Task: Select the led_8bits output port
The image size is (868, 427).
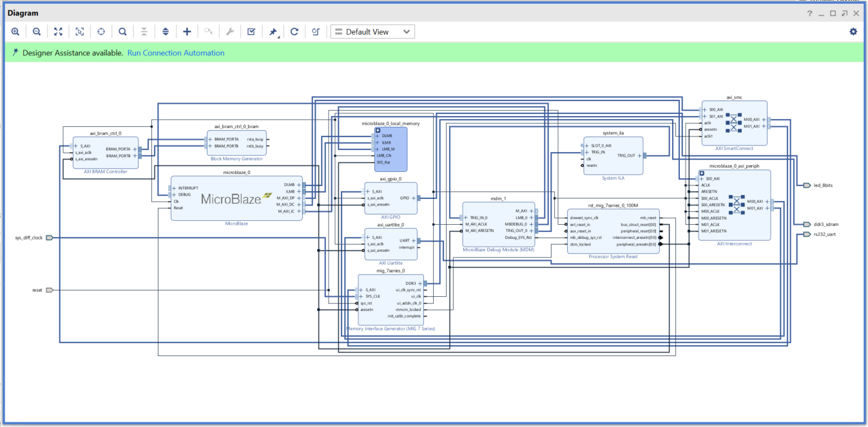Action: click(x=807, y=185)
